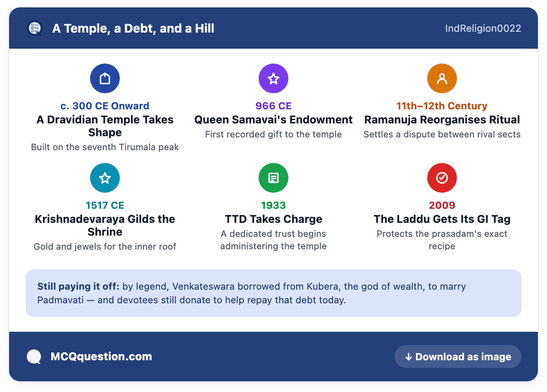Select the header title A Temple, a Debt, and a Hill

133,28
